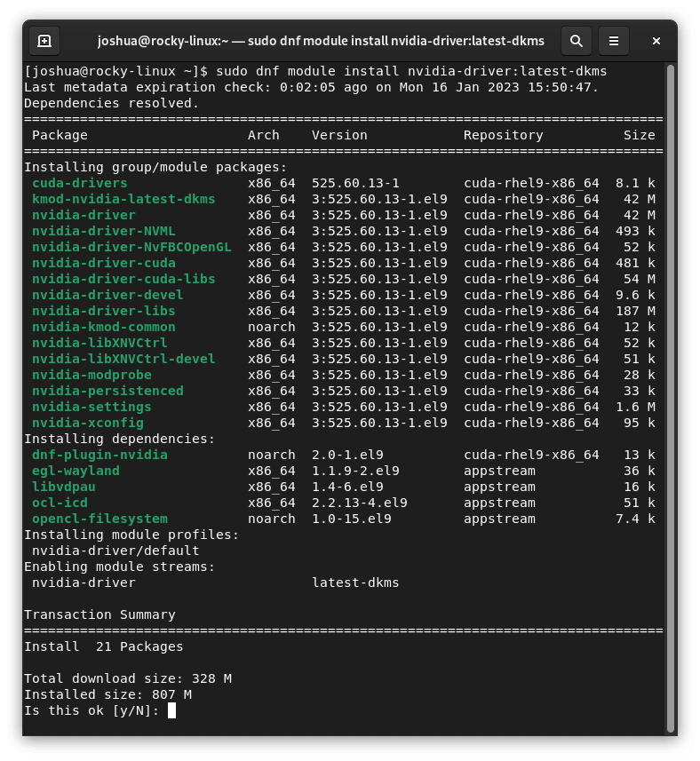This screenshot has height=761, width=700.
Task: Click the 'Transaction Summary' line
Action: 99,614
